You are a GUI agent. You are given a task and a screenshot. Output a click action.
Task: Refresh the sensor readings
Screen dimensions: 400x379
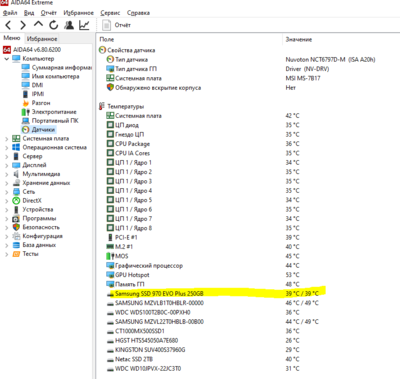coord(54,25)
